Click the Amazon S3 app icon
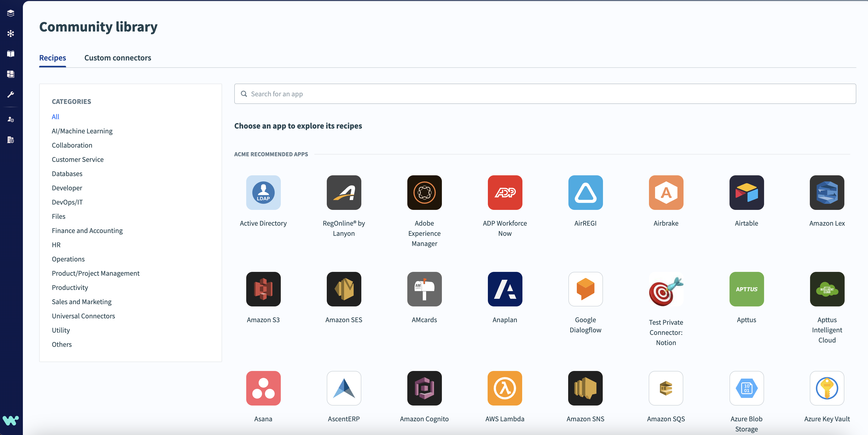868x435 pixels. click(263, 289)
